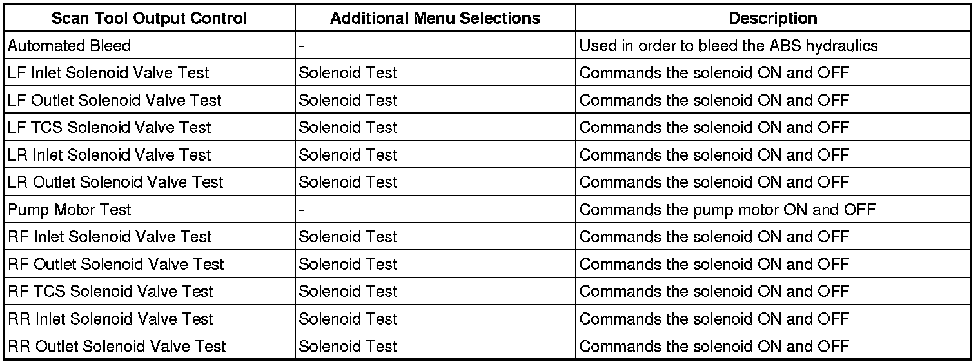The image size is (980, 364).
Task: Click Solenoid Test in RR Outlet row
Action: click(348, 346)
